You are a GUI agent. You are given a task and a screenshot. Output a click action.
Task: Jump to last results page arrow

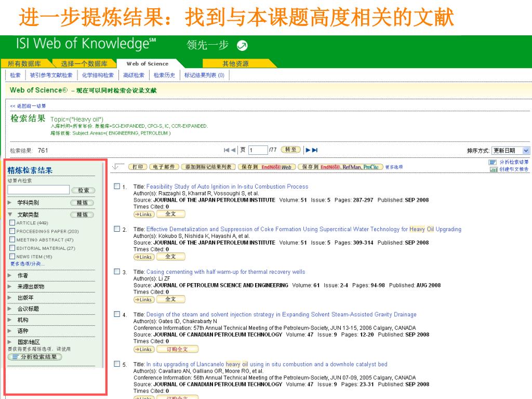click(x=314, y=150)
